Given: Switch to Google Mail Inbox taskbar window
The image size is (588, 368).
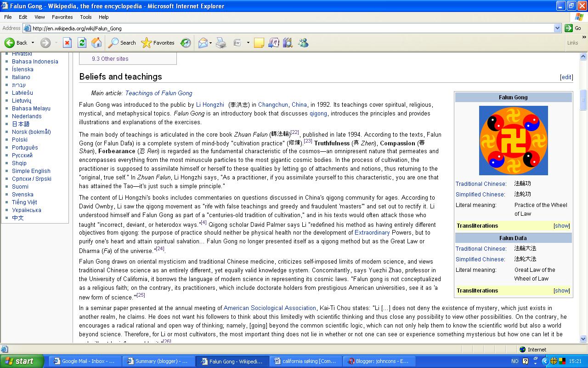Looking at the screenshot, I should click(85, 361).
